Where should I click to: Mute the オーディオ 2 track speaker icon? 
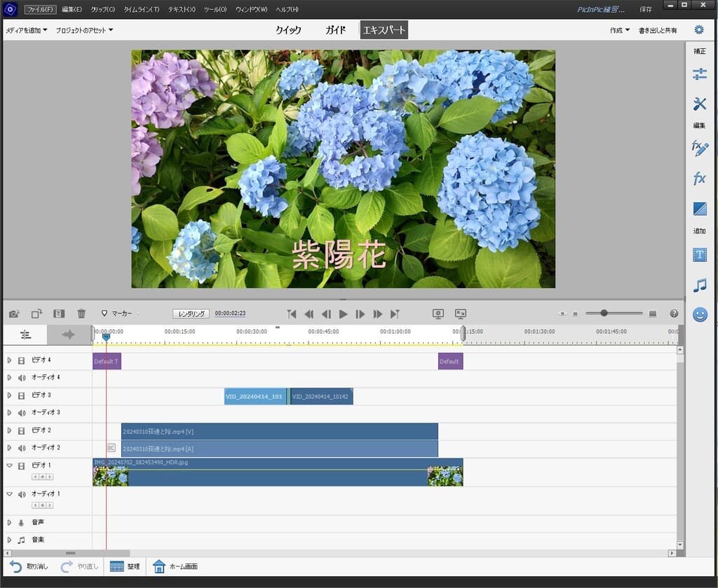pos(22,449)
